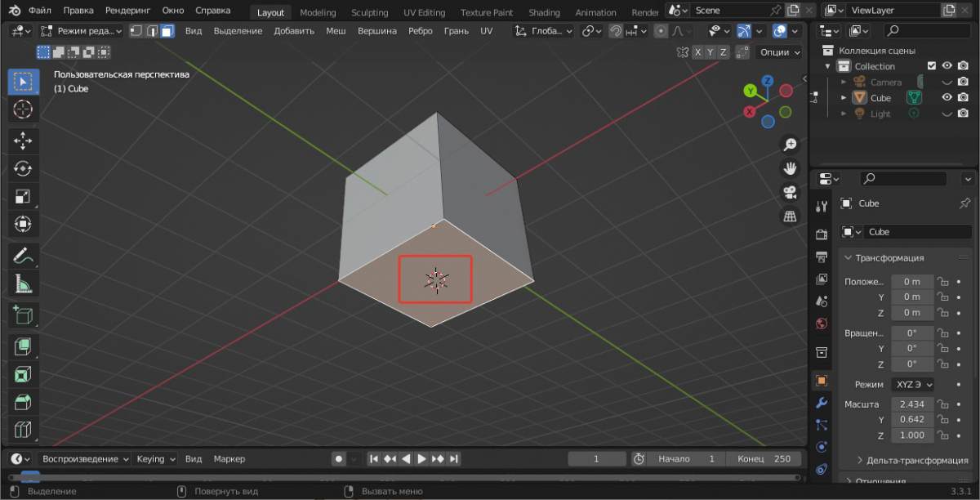980x500 pixels.
Task: Choose the Move tool
Action: [23, 141]
